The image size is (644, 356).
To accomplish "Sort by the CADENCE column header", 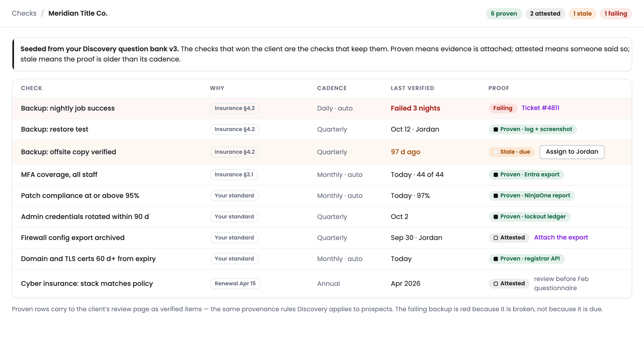I will (x=332, y=88).
